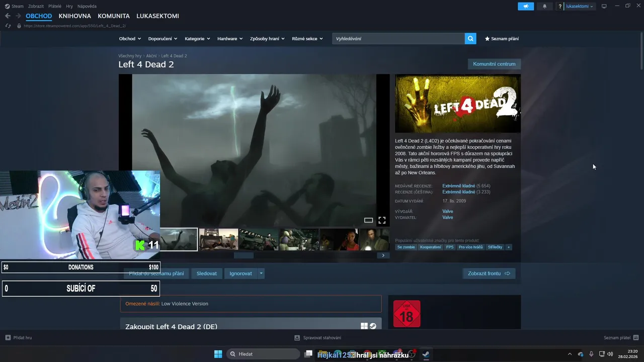
Task: Expand the Hardware dropdown
Action: 230,39
